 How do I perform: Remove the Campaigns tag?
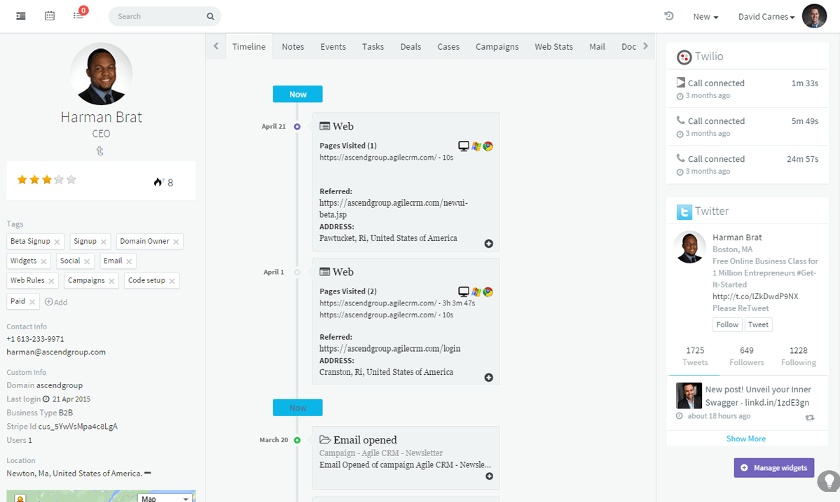111,281
